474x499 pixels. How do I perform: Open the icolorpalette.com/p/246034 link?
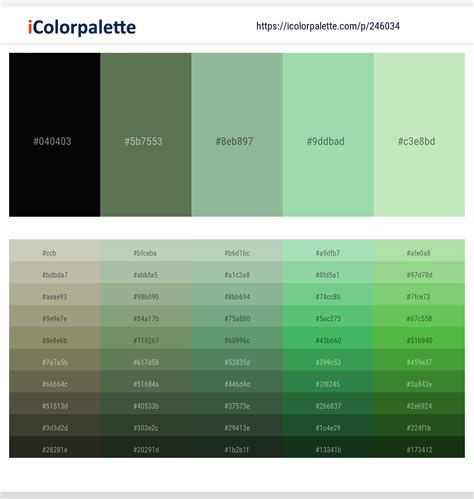point(328,26)
